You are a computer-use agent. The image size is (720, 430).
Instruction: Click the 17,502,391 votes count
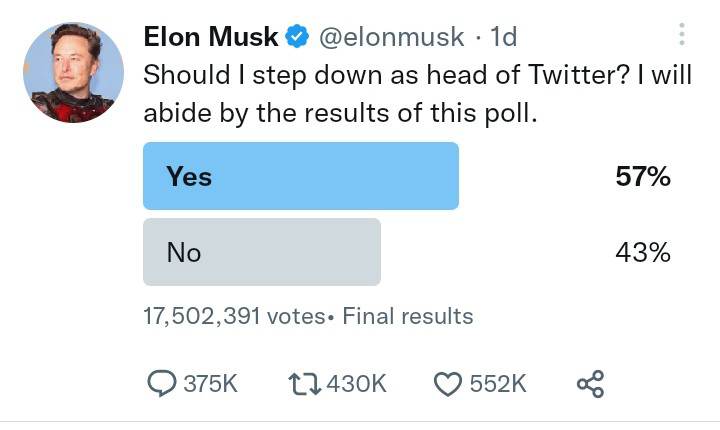tap(233, 317)
